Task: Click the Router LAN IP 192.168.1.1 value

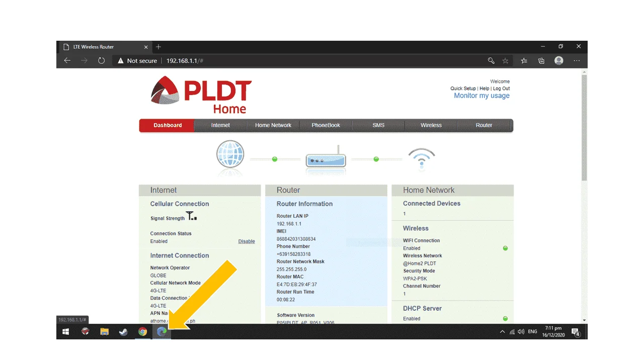Action: (289, 224)
